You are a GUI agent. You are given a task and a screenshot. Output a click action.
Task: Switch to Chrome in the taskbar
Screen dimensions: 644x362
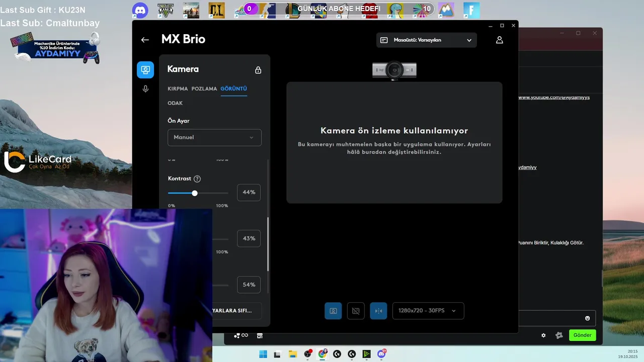click(323, 354)
